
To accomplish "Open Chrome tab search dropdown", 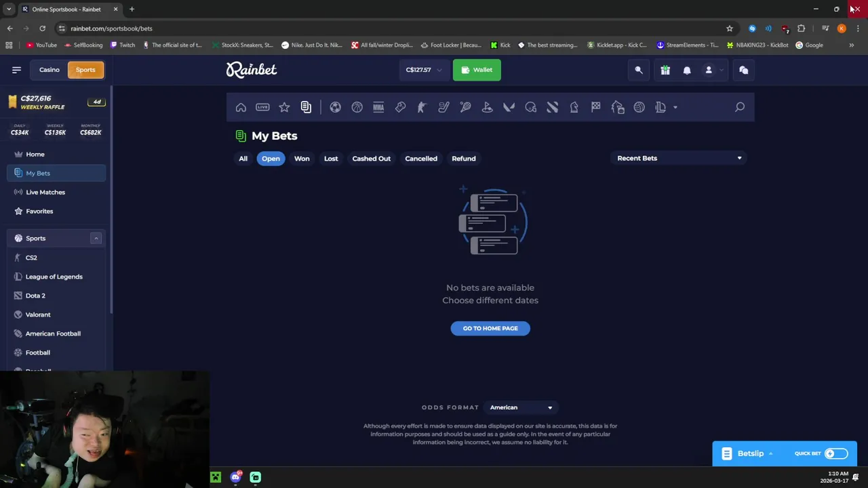I will (9, 9).
